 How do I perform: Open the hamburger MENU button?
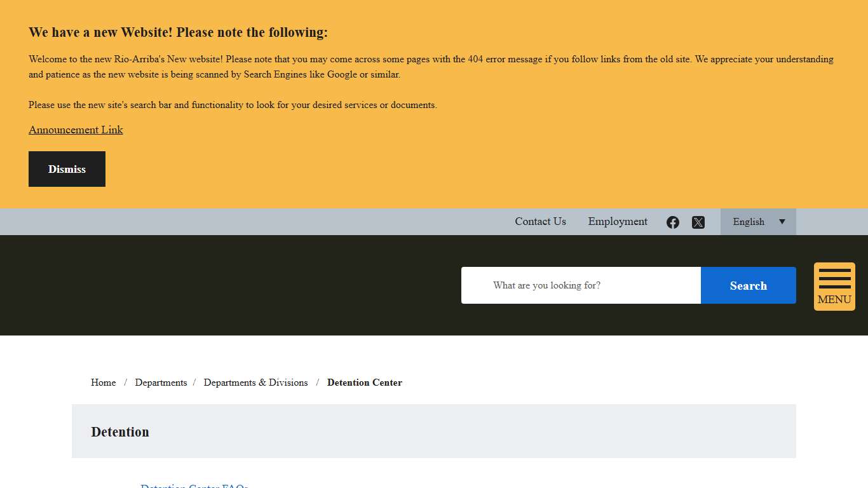coord(834,287)
